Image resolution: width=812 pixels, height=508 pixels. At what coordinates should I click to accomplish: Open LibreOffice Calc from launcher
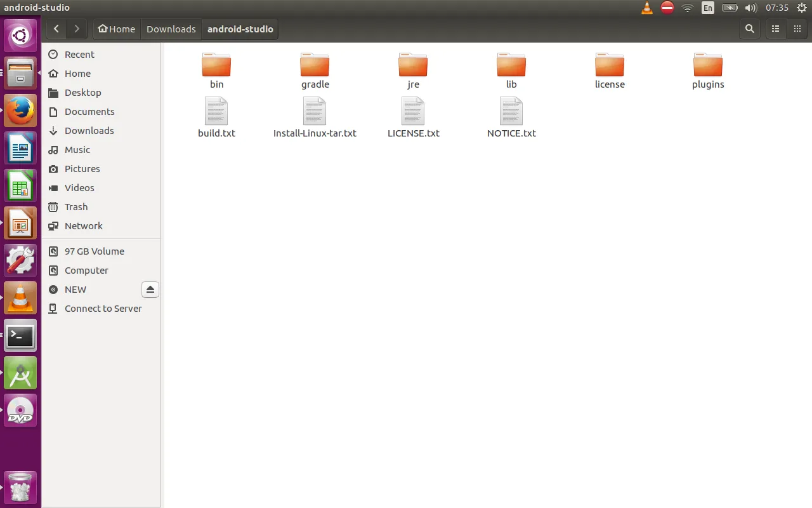pyautogui.click(x=20, y=186)
